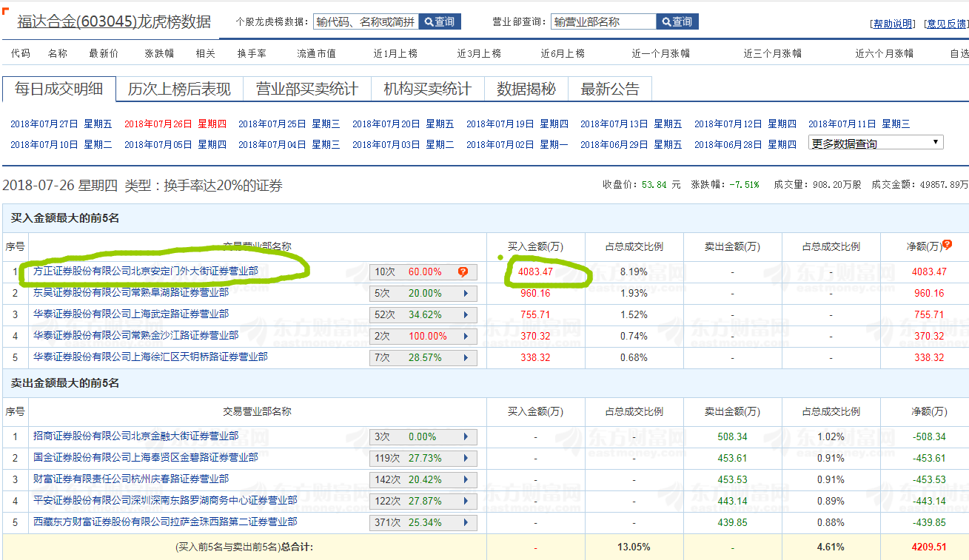Select the 最新公告 tab
Viewport: 969px width, 560px height.
[610, 90]
